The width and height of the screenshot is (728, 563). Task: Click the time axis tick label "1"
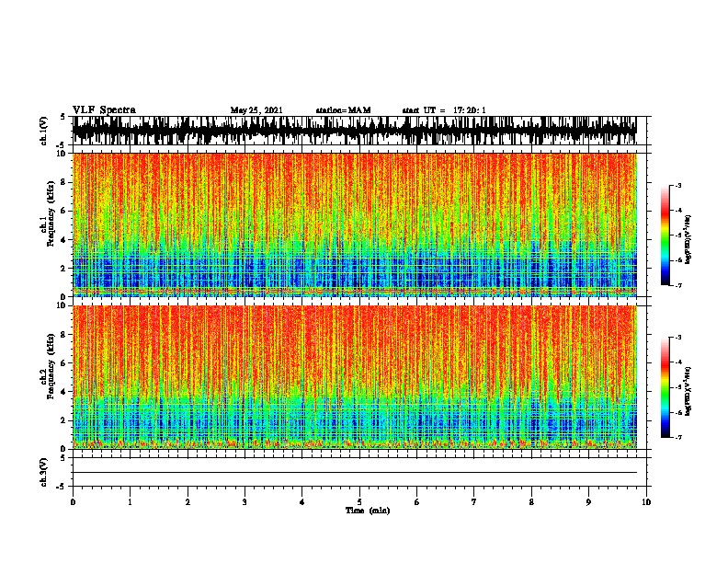130,502
